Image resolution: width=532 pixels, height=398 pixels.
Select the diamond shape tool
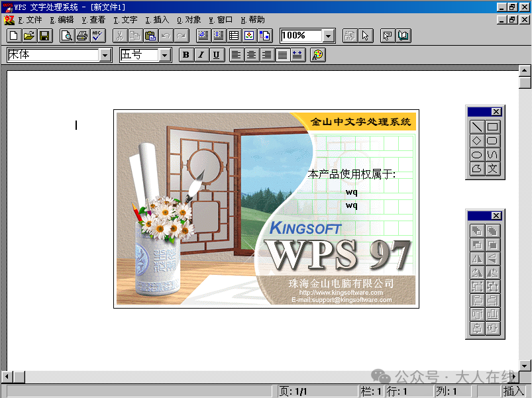[x=477, y=141]
